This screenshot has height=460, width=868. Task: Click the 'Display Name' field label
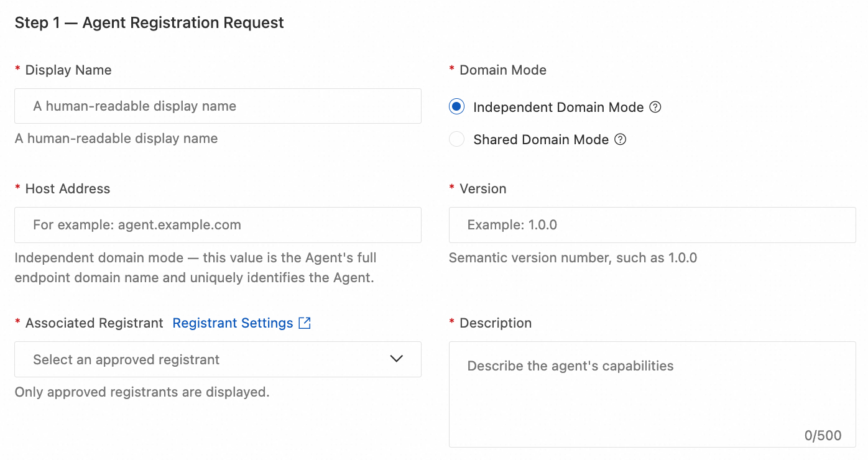click(x=68, y=70)
